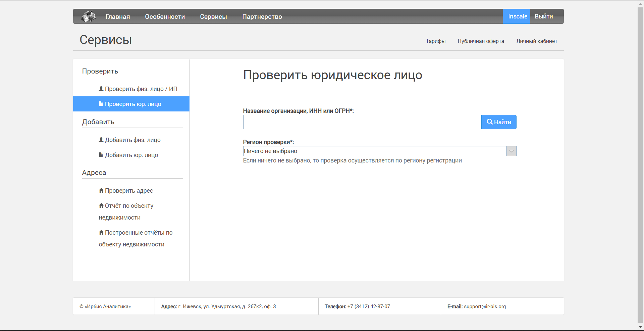Open the Тарифы link
Viewport: 644px width, 331px height.
tap(436, 41)
